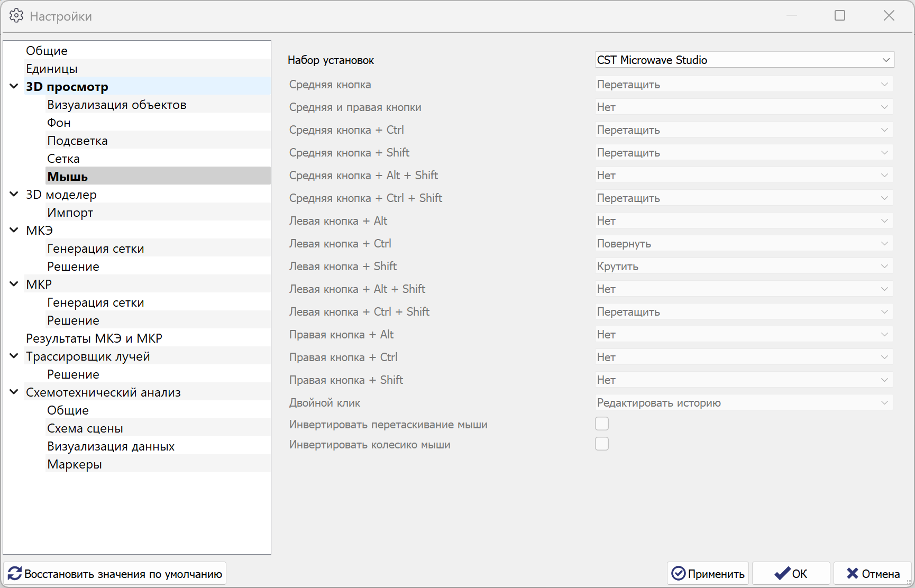The image size is (915, 588).
Task: Click the OK checkmark icon
Action: pos(782,574)
